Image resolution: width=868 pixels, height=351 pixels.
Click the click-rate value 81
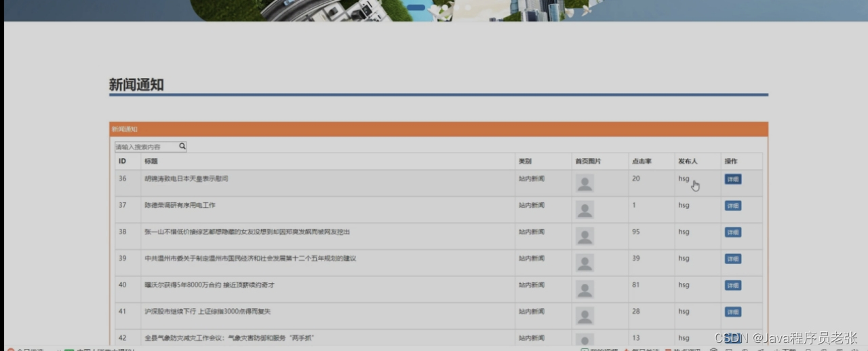pyautogui.click(x=636, y=284)
